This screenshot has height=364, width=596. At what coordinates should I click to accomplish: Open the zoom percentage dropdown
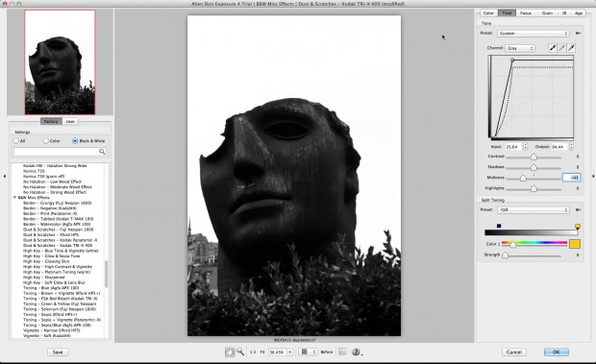(290, 352)
